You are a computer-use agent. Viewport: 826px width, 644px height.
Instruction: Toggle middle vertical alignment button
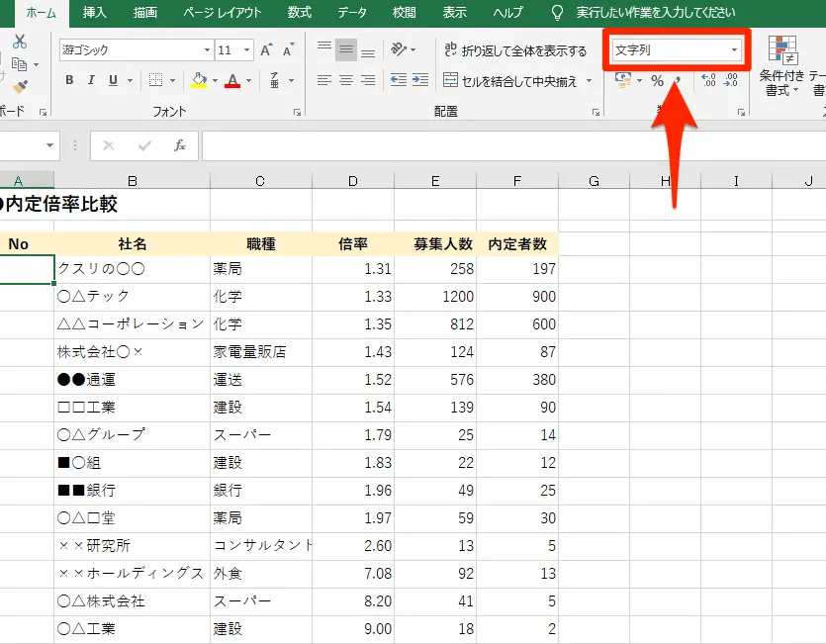tap(346, 49)
